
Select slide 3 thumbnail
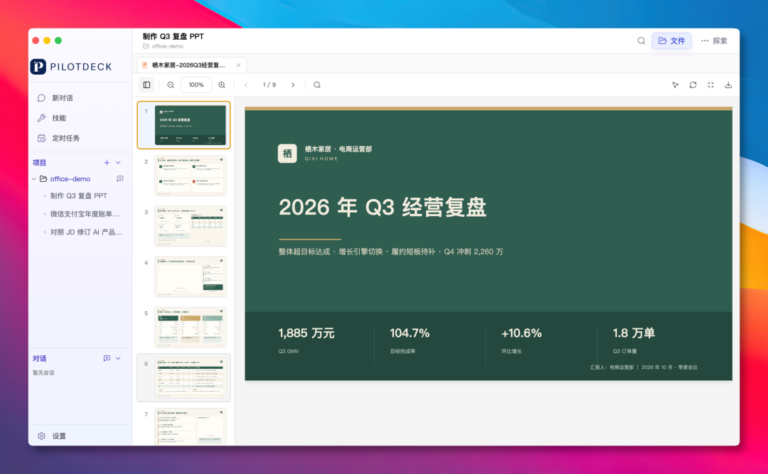pos(191,226)
